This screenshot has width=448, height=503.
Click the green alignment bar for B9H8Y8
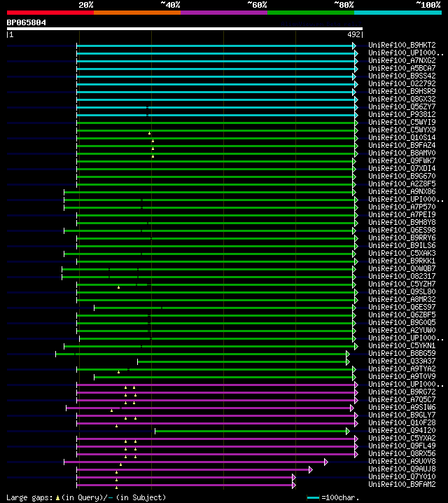(x=216, y=223)
